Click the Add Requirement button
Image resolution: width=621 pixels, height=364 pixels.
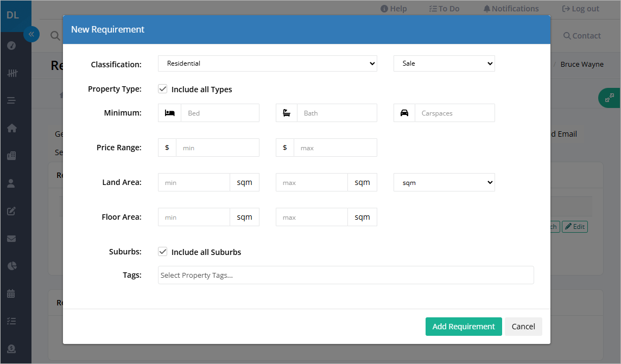[x=464, y=327]
